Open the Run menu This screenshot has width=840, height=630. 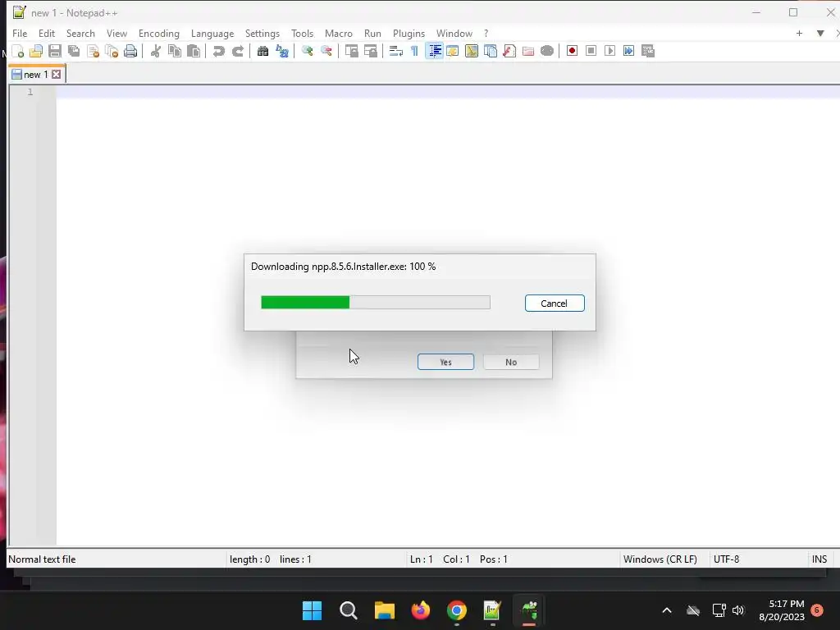coord(373,33)
